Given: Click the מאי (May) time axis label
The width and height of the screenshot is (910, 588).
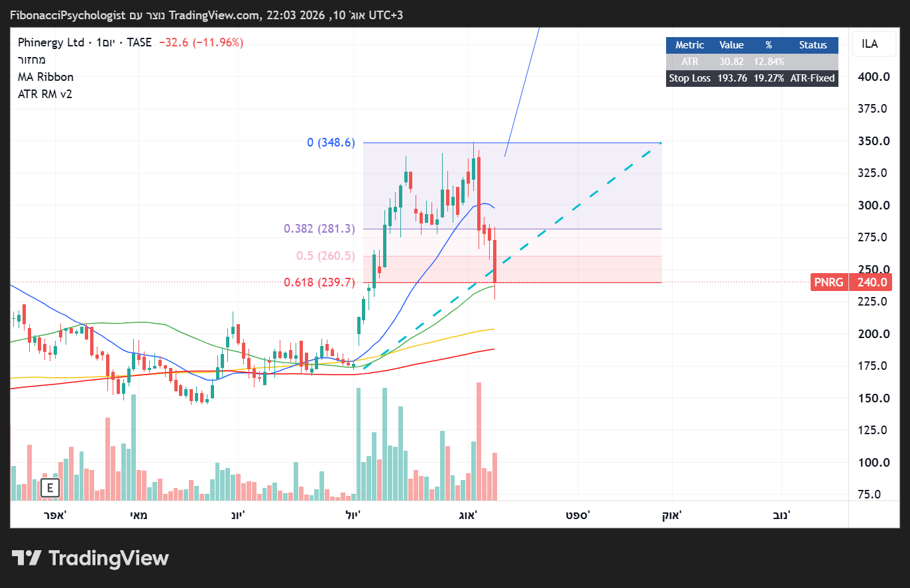Looking at the screenshot, I should 139,515.
